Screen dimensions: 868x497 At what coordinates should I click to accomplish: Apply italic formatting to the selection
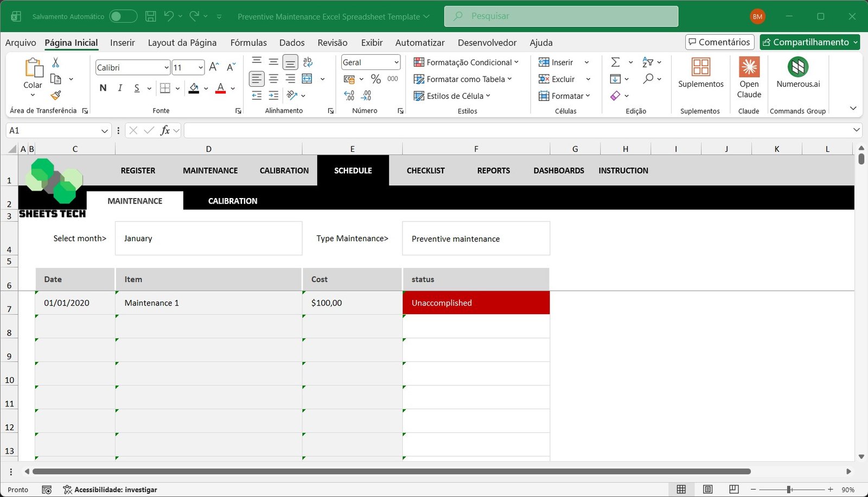coord(119,87)
